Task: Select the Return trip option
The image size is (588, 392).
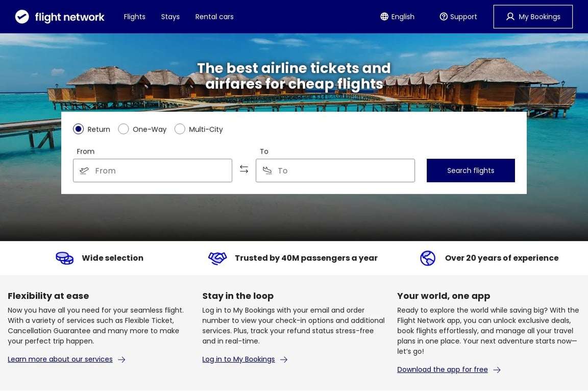Action: point(78,129)
